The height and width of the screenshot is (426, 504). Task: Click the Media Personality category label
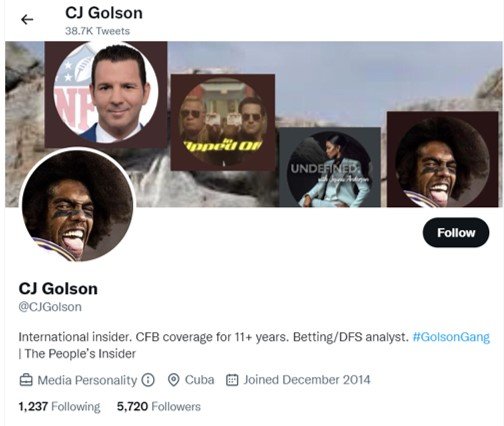click(87, 380)
